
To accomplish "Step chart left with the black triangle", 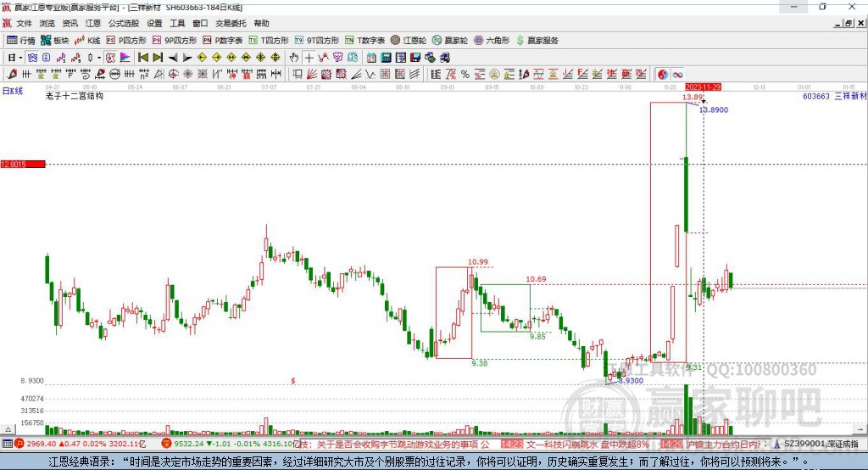I will tap(173, 58).
